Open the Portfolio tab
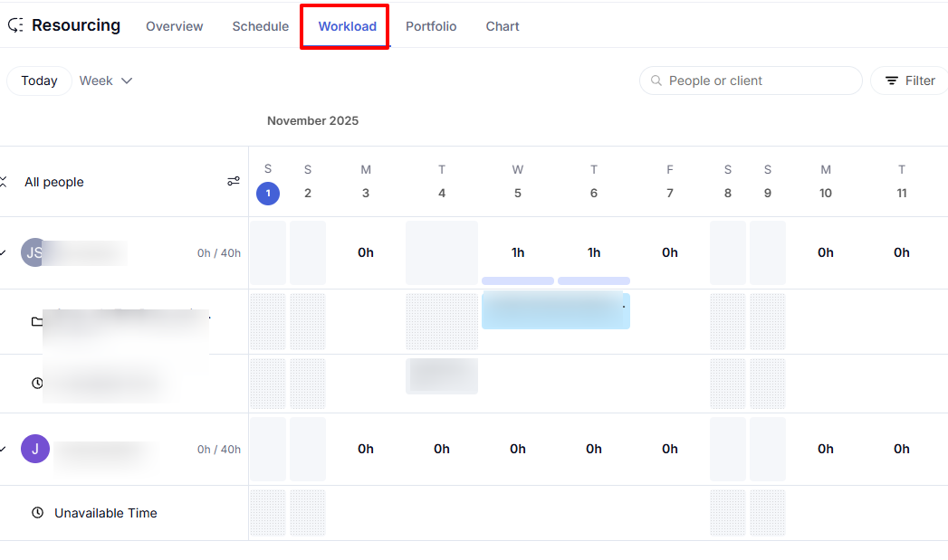 tap(430, 26)
